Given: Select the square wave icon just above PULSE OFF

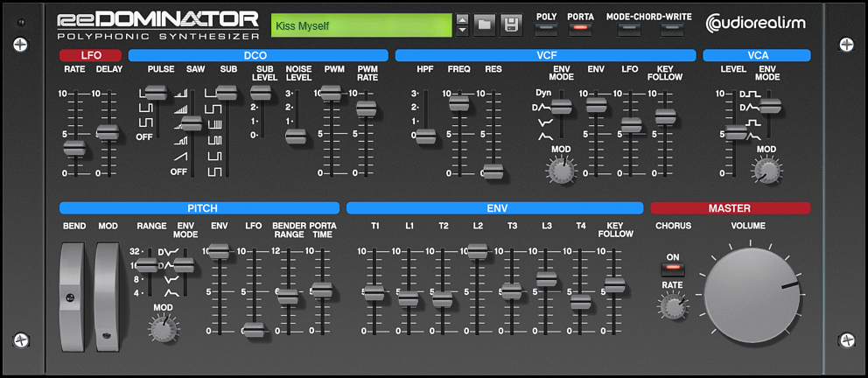Looking at the screenshot, I should [x=146, y=122].
